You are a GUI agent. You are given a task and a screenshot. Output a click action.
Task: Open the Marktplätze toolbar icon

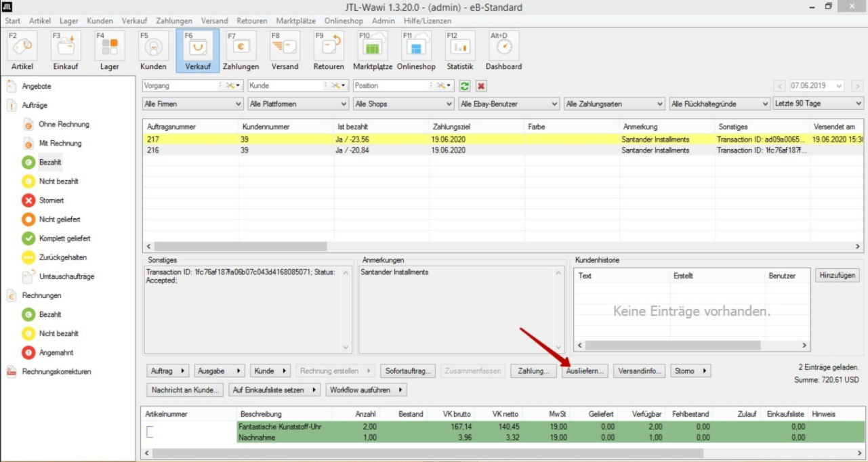372,46
